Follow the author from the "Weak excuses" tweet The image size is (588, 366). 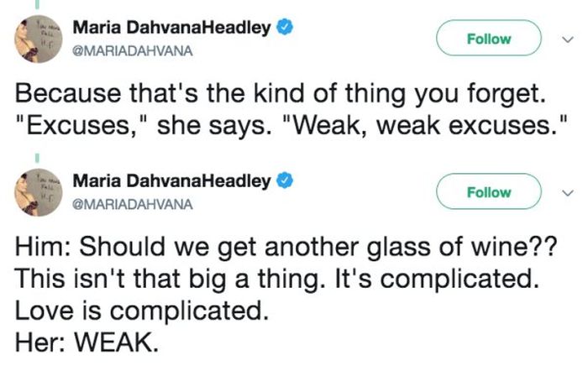(x=489, y=39)
